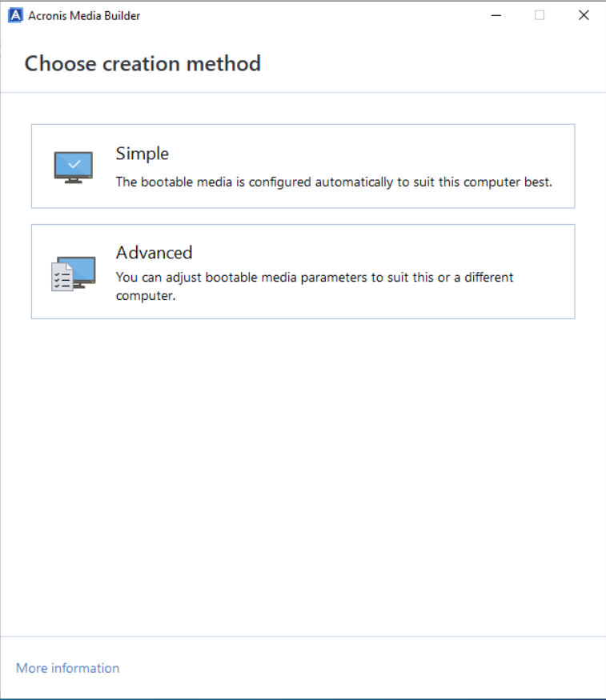Click the checklist monitor icon beside Advanced
Viewport: 606px width, 700px height.
(74, 274)
